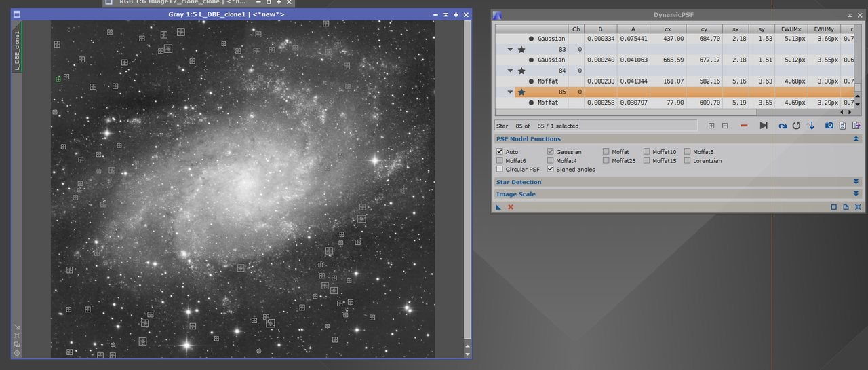Click star icon in row 83
Viewport: 868px width, 370px height.
[x=521, y=50]
